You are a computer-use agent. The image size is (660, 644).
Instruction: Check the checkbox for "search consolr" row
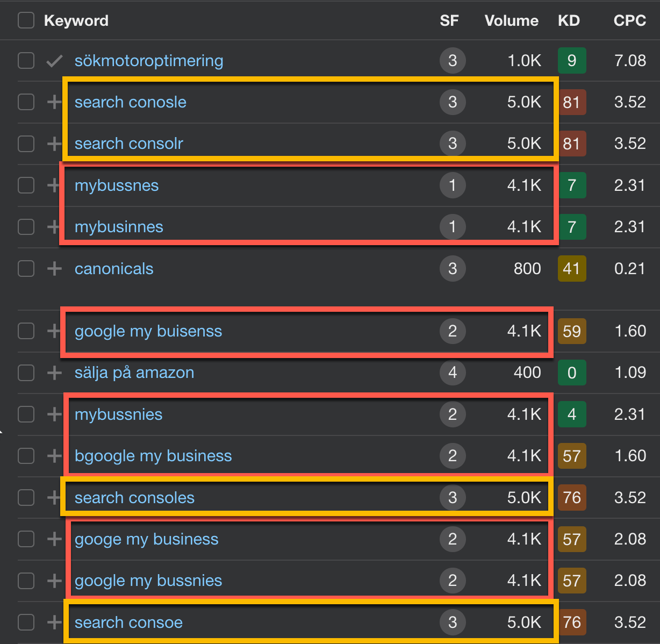point(26,144)
